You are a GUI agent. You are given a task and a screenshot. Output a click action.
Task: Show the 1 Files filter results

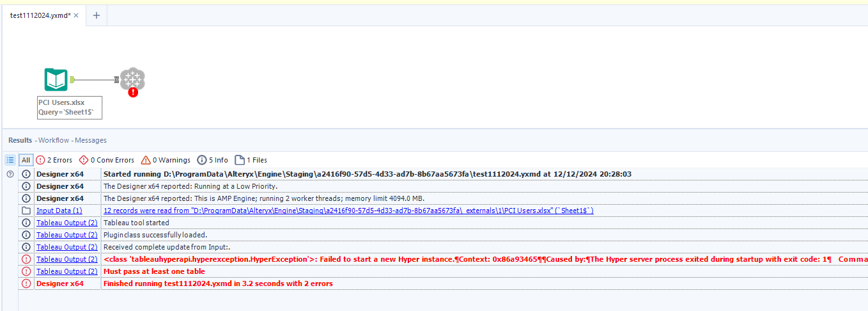[251, 160]
